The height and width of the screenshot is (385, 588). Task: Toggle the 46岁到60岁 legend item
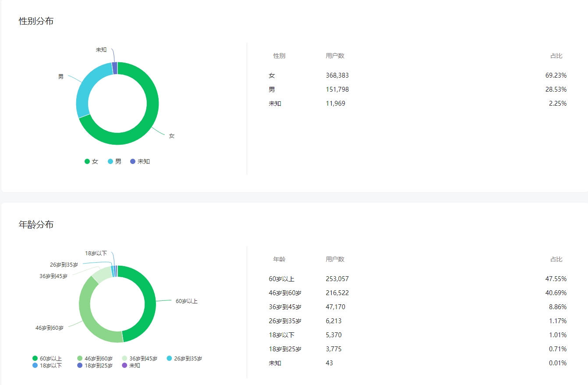pos(95,359)
